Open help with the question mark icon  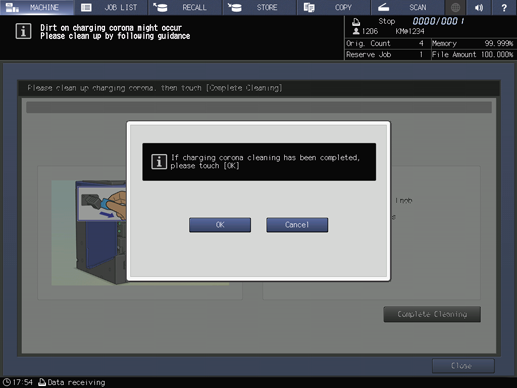click(504, 7)
